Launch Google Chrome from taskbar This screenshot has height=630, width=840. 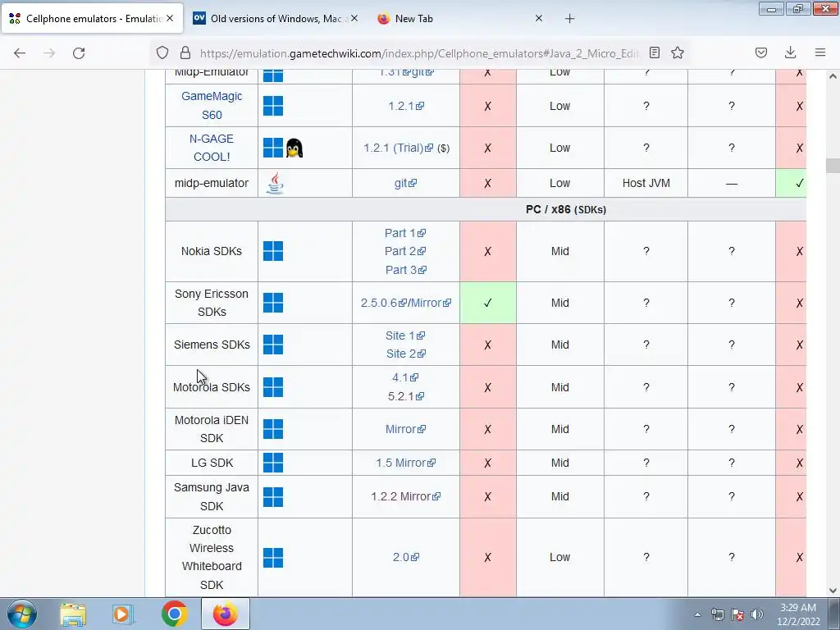(174, 614)
